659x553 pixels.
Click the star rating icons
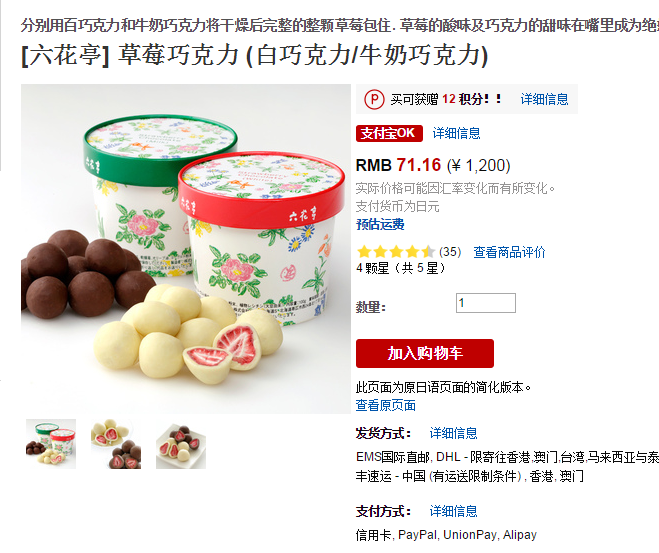[x=395, y=252]
